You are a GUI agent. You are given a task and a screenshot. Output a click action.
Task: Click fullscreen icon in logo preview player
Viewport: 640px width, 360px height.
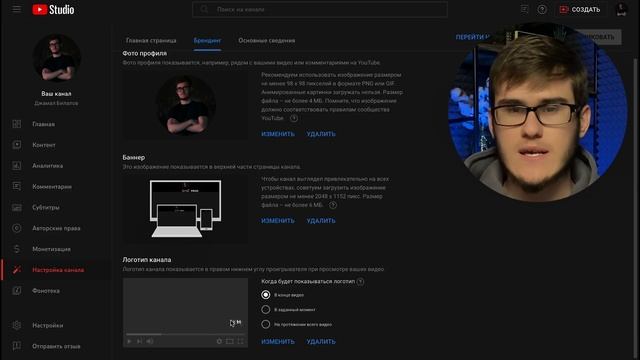pos(240,341)
